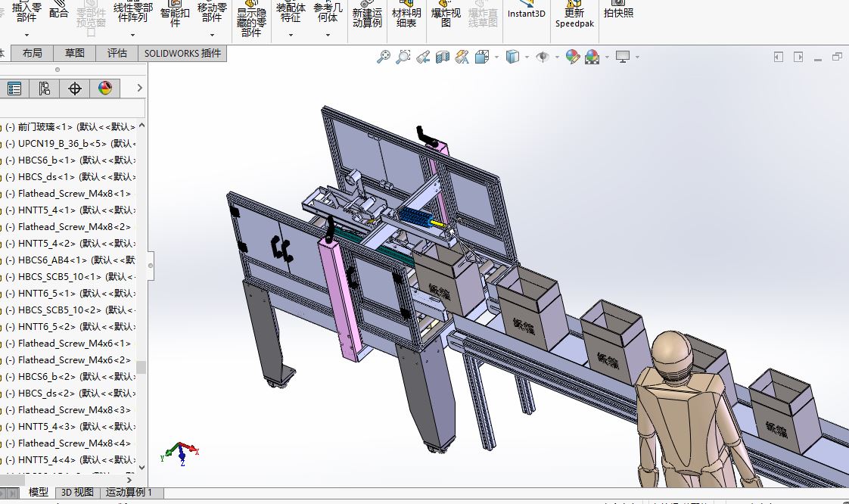Image resolution: width=849 pixels, height=504 pixels.
Task: Click 爆炸视图 exploded view tool
Action: pos(446,15)
